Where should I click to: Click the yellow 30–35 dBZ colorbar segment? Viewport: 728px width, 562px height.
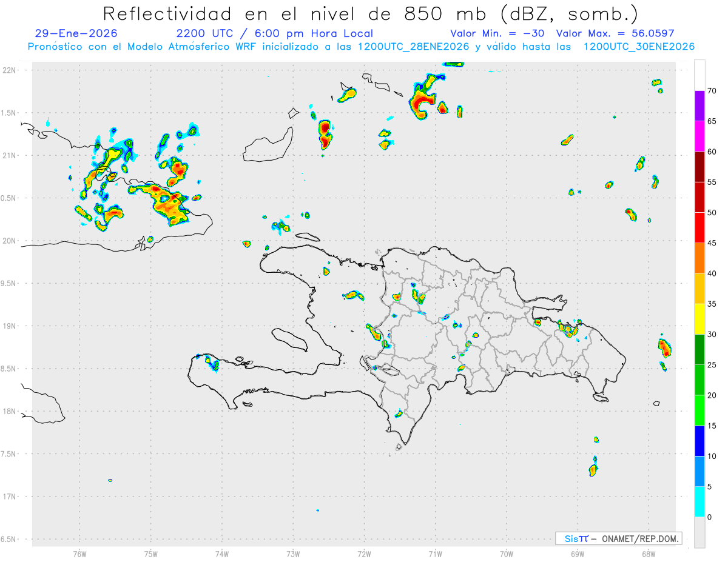click(x=699, y=319)
